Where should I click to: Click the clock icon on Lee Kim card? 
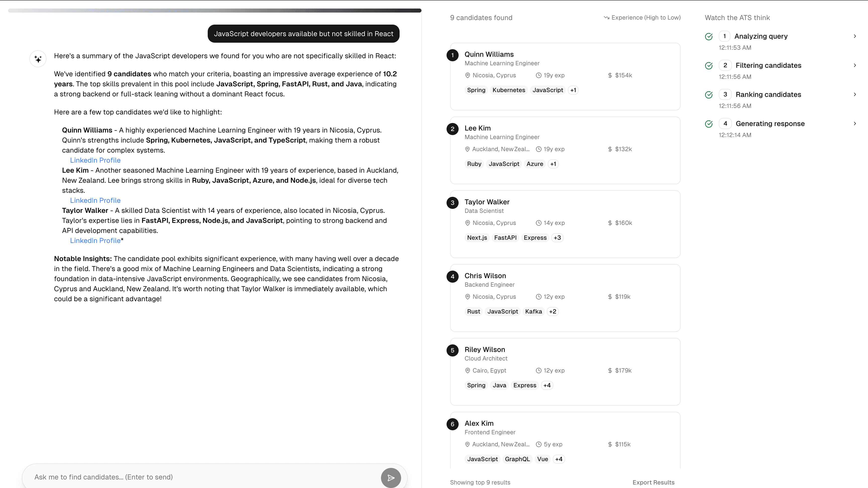coord(538,149)
